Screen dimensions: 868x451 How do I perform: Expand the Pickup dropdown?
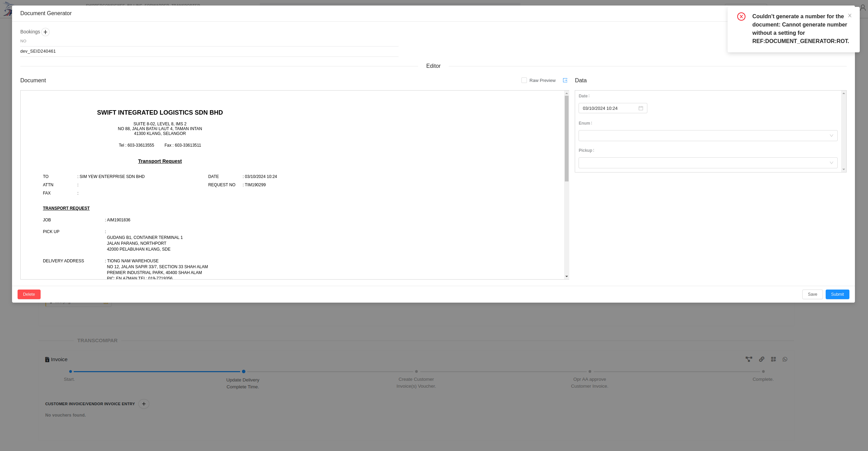(x=708, y=163)
